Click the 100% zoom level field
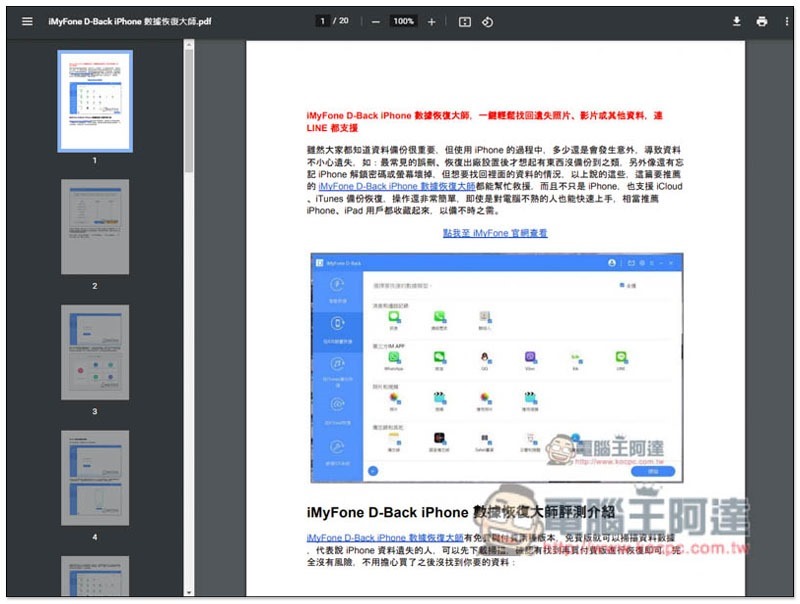Screen dimensions: 800x604 point(403,21)
